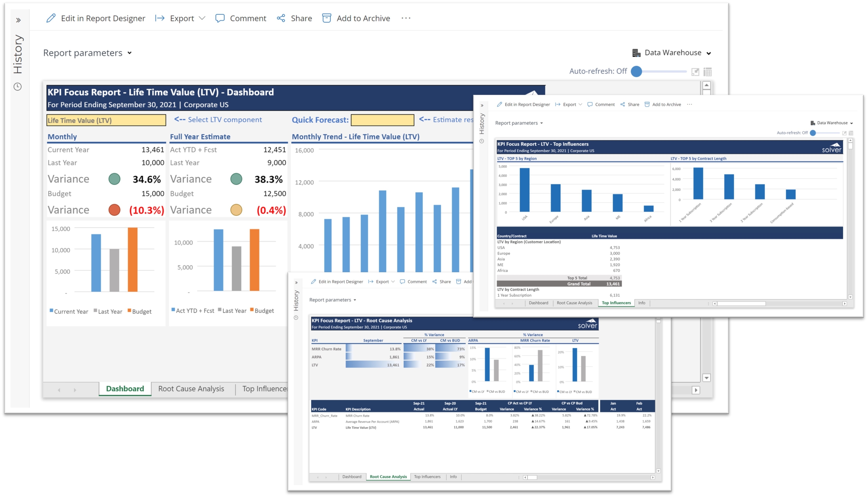Viewport: 868px width, 497px height.
Task: Click the Share icon in main toolbar
Action: [x=281, y=18]
